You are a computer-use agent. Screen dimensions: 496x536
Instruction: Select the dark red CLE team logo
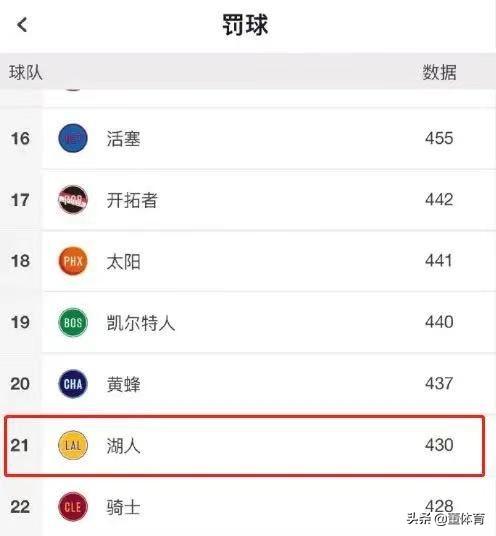tap(73, 507)
